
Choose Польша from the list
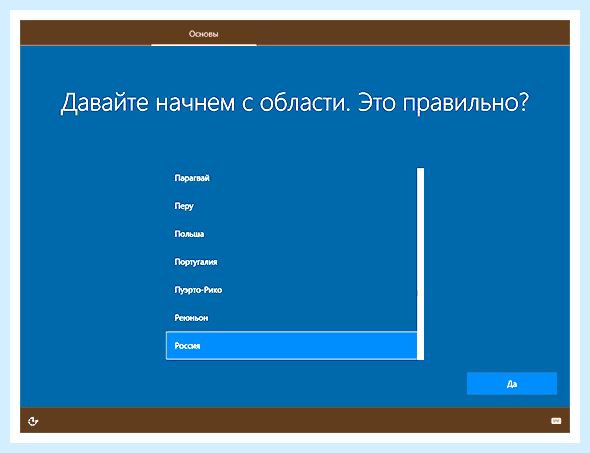292,234
